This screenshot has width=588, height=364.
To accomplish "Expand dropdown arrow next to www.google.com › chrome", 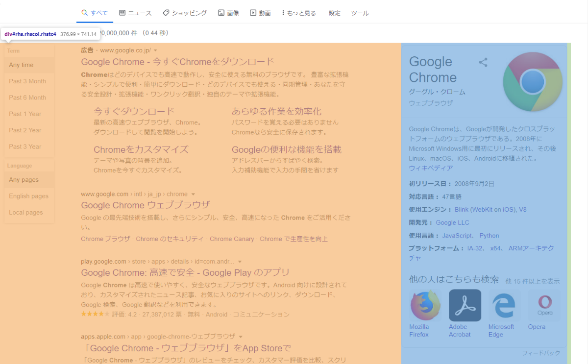I will pyautogui.click(x=193, y=194).
